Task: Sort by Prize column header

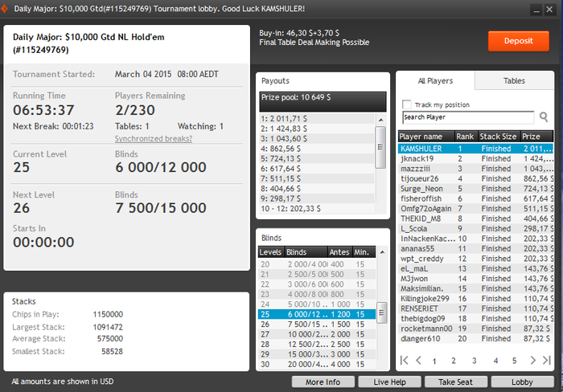Action: click(x=536, y=137)
